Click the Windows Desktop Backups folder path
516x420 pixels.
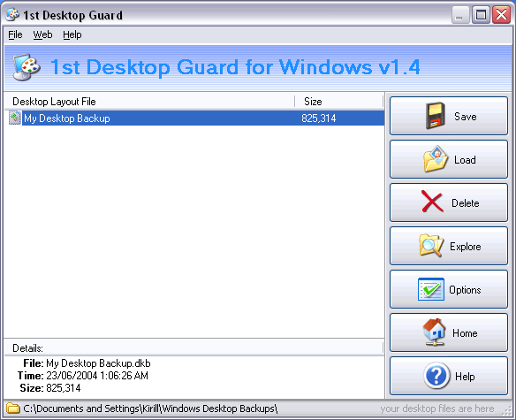click(x=150, y=409)
